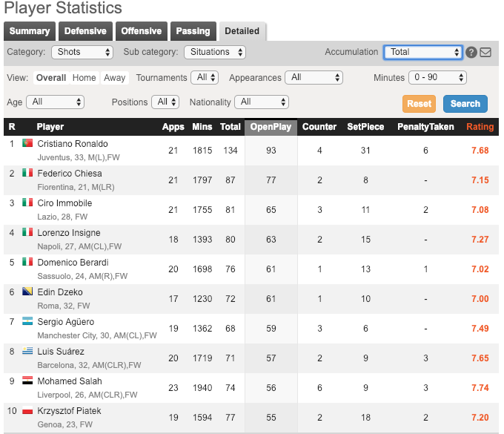
Task: Switch view to Away matches
Action: [114, 78]
